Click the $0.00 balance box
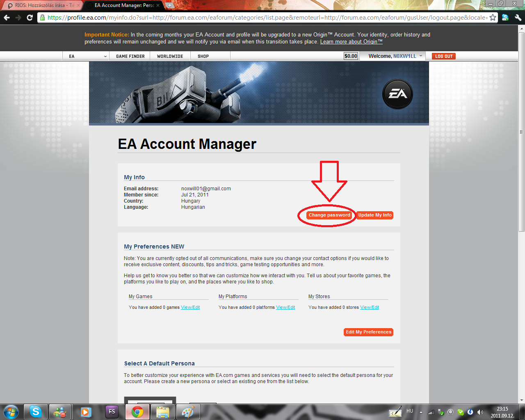 coord(351,56)
